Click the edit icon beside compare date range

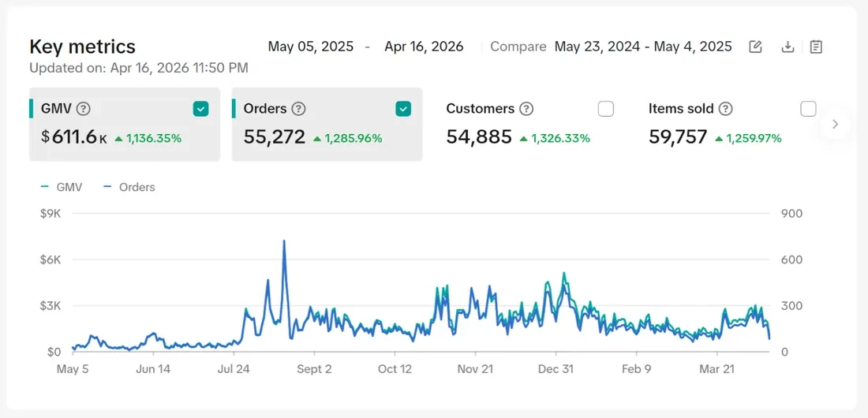pyautogui.click(x=755, y=47)
